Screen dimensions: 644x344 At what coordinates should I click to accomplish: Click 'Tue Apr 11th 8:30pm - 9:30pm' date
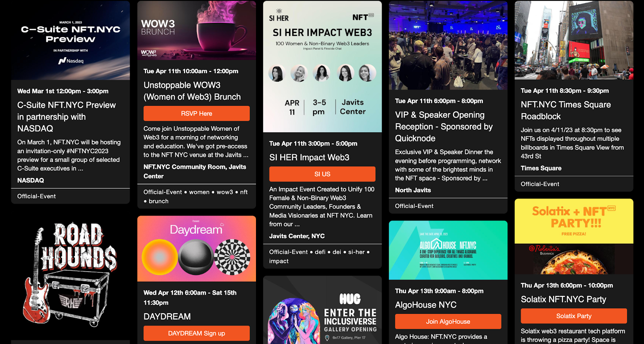pyautogui.click(x=565, y=91)
